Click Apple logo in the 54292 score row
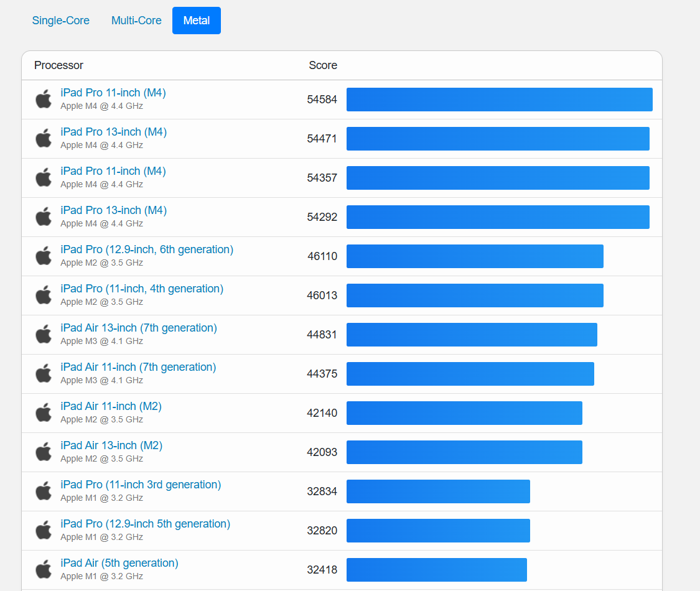This screenshot has width=700, height=591. (x=44, y=216)
